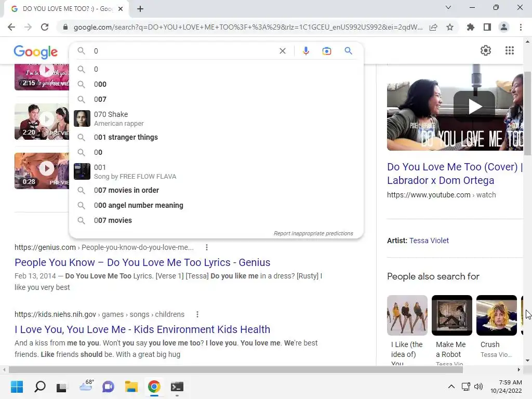This screenshot has width=532, height=399.
Task: Select the '00' suggestion
Action: point(216,152)
